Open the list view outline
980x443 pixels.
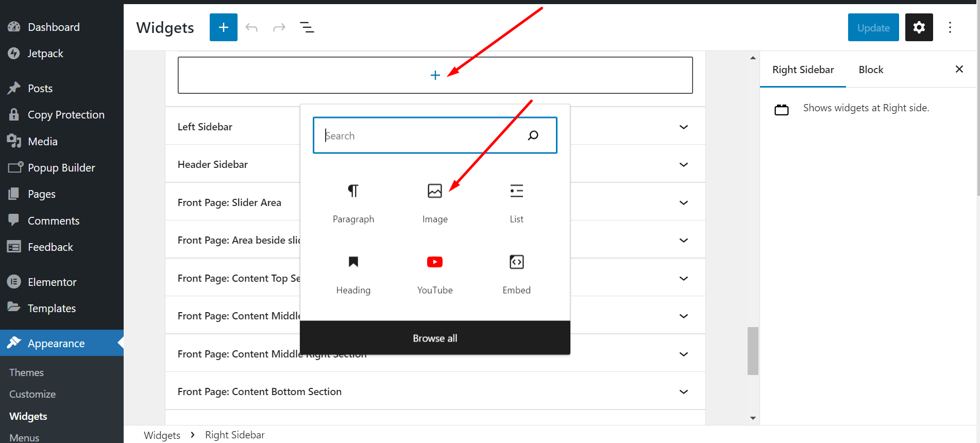(307, 27)
